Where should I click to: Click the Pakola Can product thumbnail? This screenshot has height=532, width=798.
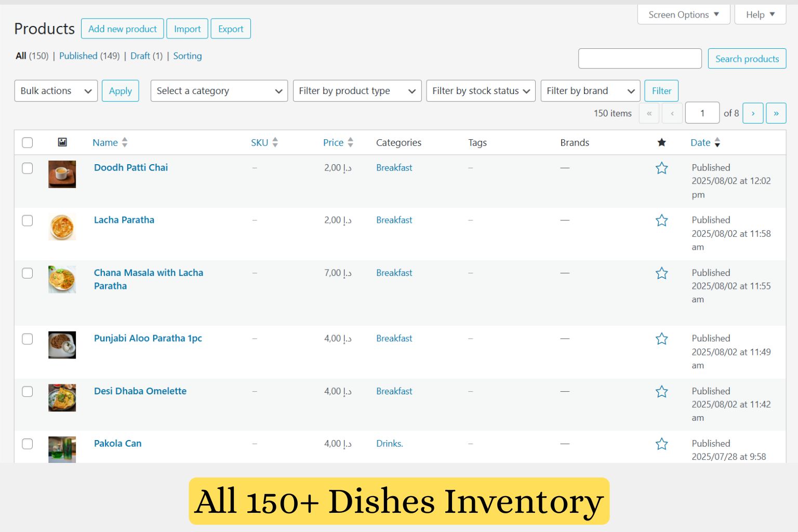click(62, 449)
